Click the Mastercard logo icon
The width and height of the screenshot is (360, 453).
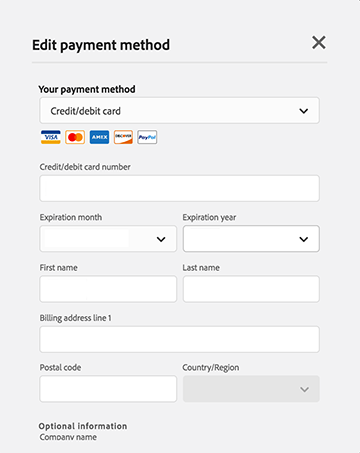[x=75, y=137]
